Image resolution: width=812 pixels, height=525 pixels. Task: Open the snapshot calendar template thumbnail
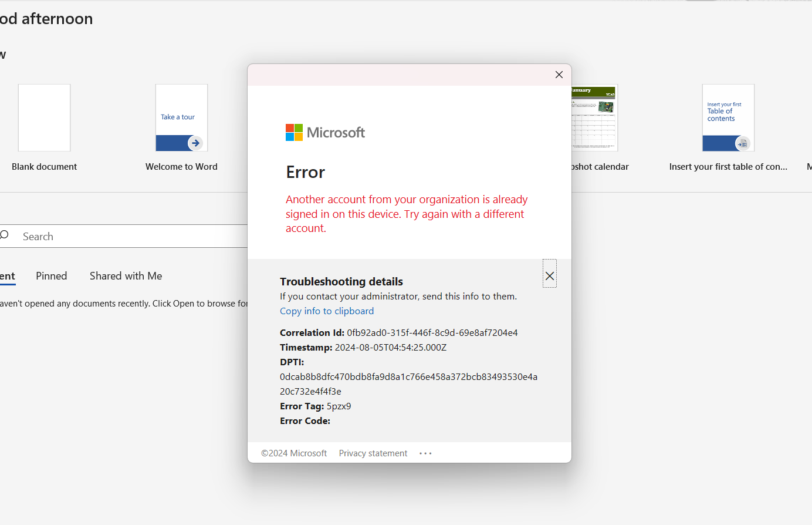tap(594, 118)
